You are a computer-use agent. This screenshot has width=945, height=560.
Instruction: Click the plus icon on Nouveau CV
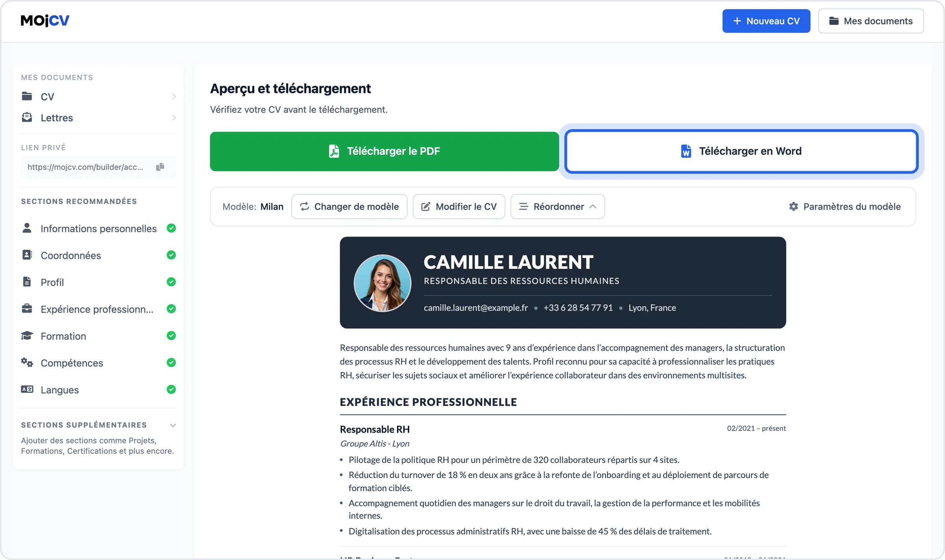pyautogui.click(x=737, y=21)
